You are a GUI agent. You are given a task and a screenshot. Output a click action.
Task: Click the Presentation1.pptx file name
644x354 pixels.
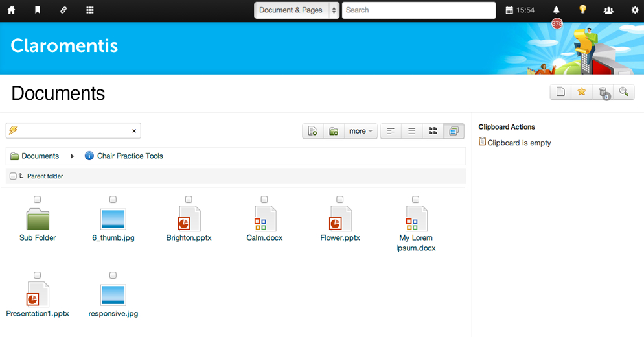point(38,313)
